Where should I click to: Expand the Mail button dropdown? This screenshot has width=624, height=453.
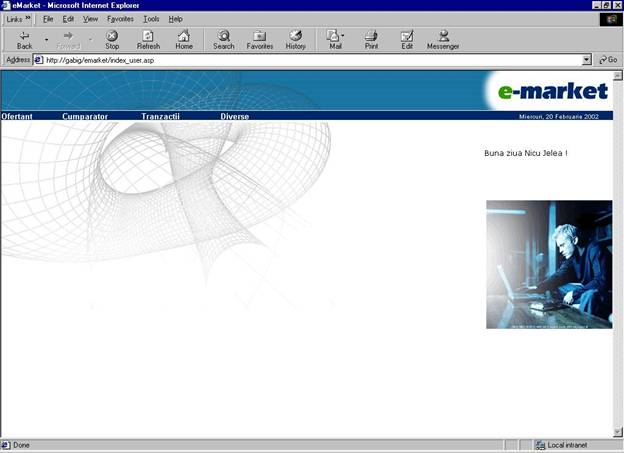click(x=343, y=37)
